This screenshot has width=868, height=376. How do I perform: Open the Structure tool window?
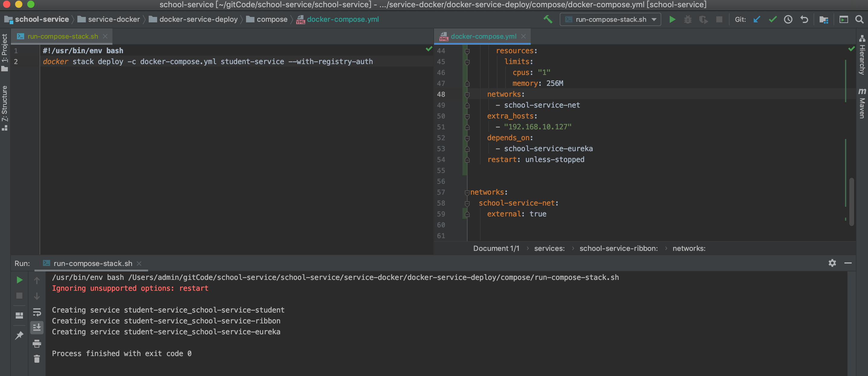(x=5, y=108)
